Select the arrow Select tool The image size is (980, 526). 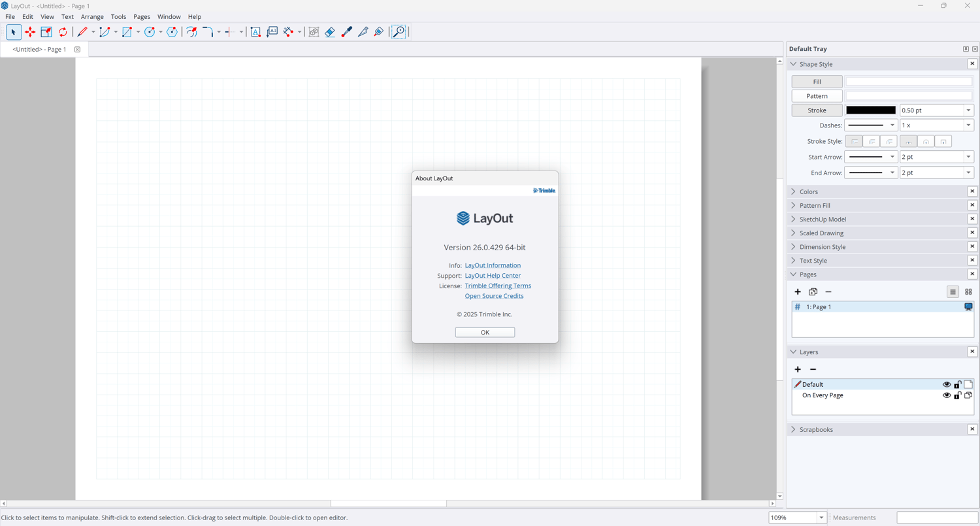click(x=13, y=32)
